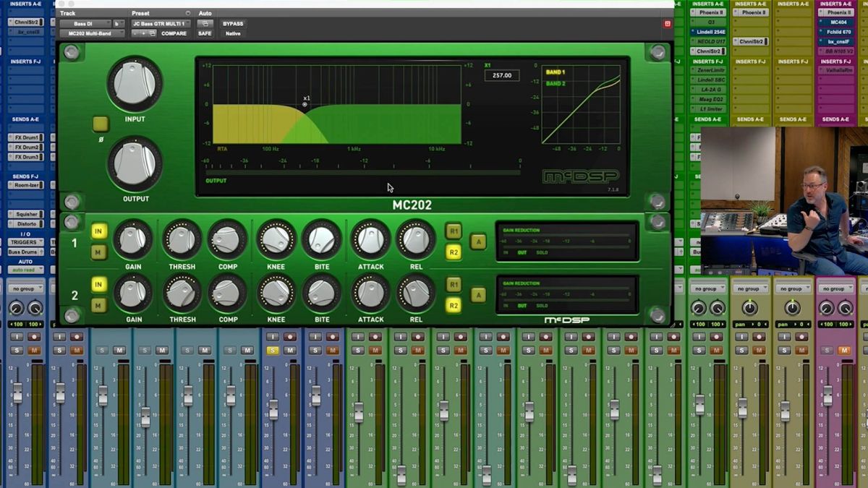The image size is (868, 488).
Task: Select R2 release mode for band 1
Action: click(x=454, y=252)
